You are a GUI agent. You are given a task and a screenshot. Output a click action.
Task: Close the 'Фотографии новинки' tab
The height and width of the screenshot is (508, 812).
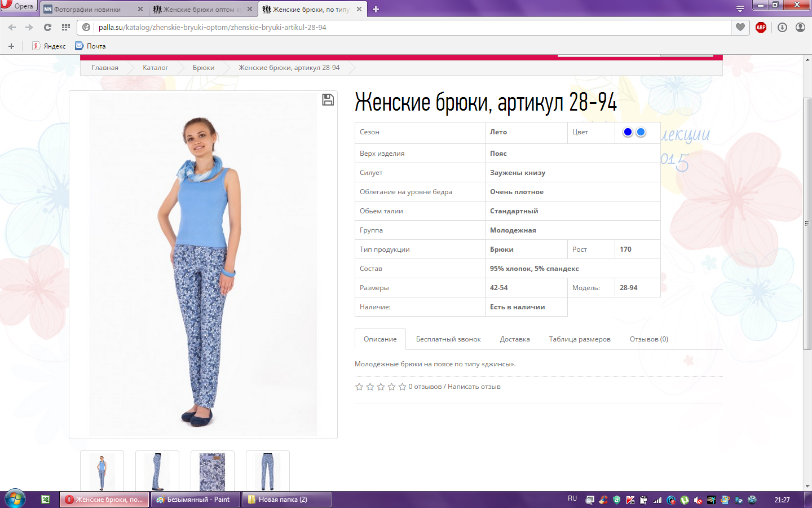[x=140, y=9]
